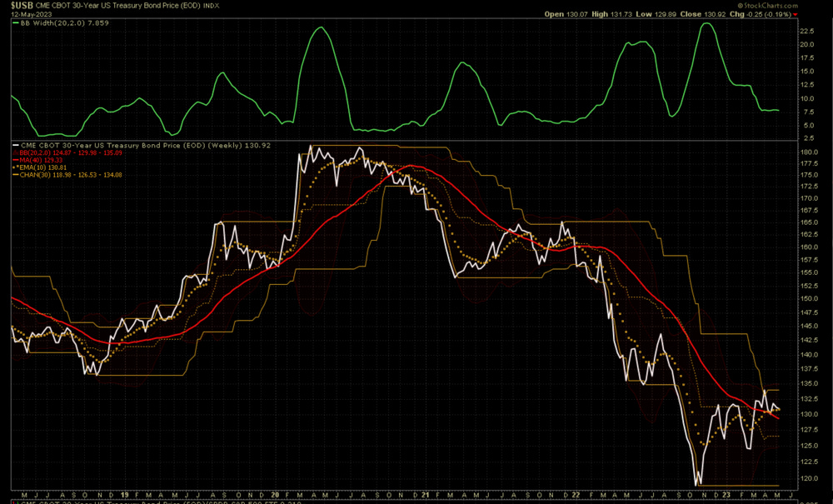This screenshot has width=833, height=504.
Task: Click the 12.5 label on BB Width axis
Action: point(806,85)
